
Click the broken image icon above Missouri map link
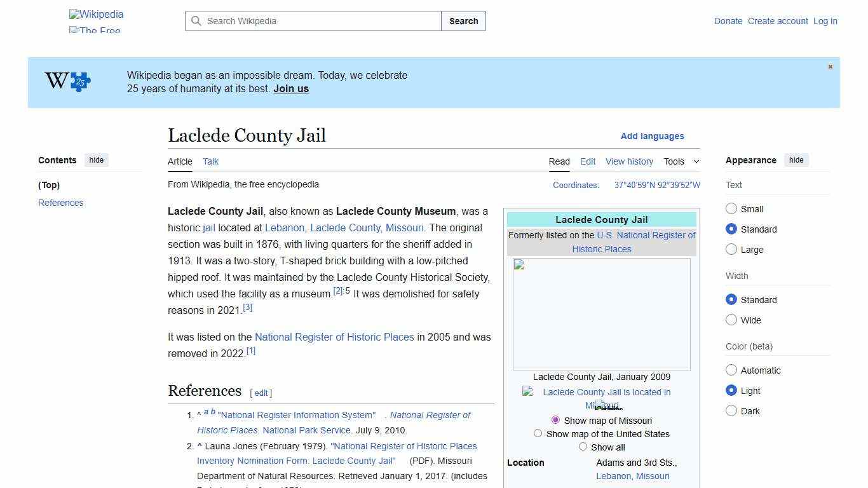[x=527, y=391]
